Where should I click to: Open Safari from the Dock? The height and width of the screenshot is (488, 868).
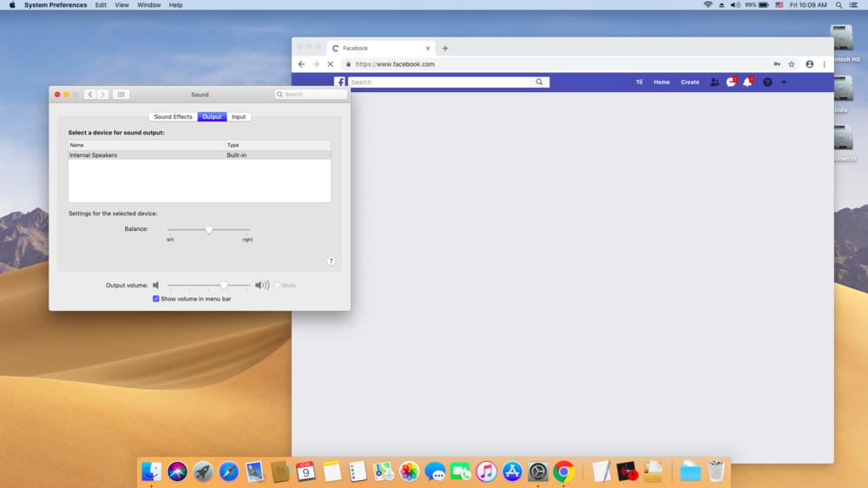tap(229, 472)
